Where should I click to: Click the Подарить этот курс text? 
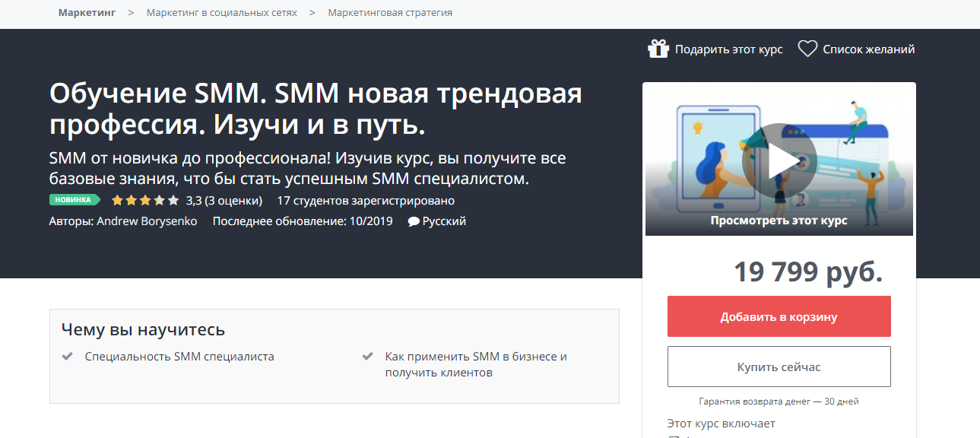point(728,49)
